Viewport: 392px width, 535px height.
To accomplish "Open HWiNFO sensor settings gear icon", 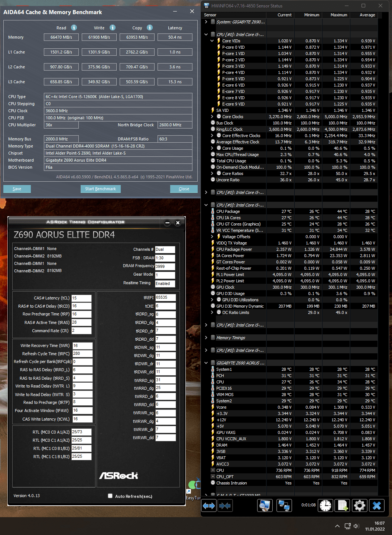I will pyautogui.click(x=360, y=506).
